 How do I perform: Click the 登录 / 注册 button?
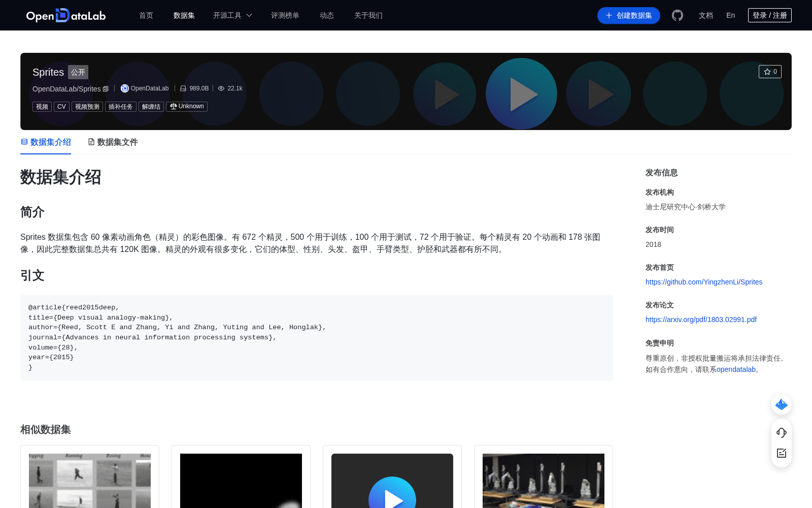tap(770, 15)
